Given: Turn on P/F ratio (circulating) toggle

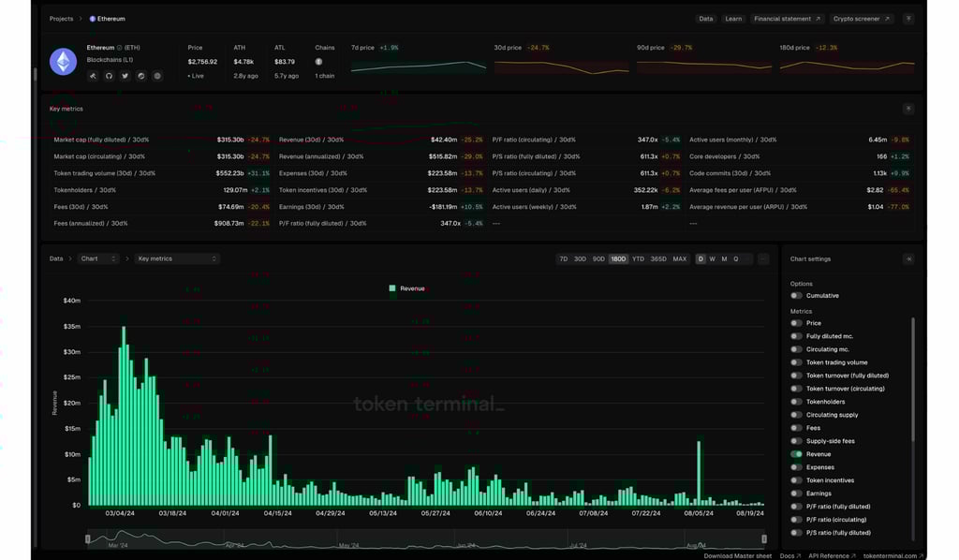Looking at the screenshot, I should click(x=796, y=520).
